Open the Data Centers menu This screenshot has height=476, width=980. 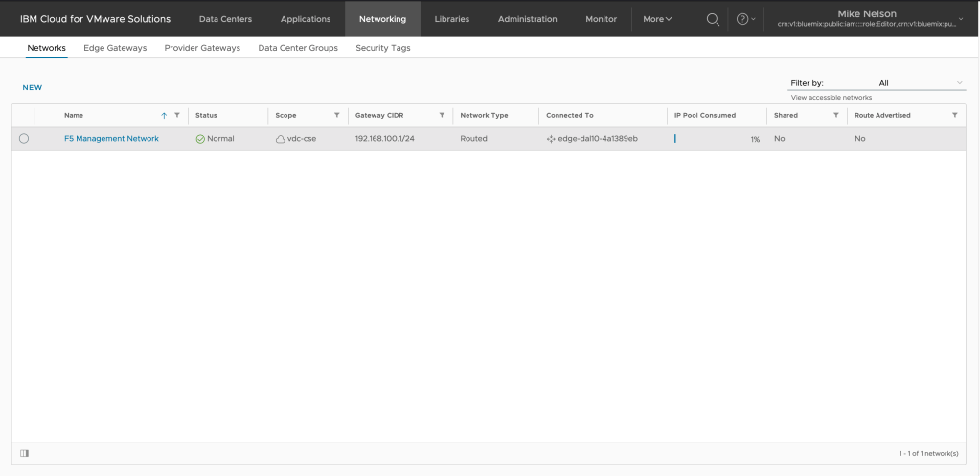click(x=225, y=19)
